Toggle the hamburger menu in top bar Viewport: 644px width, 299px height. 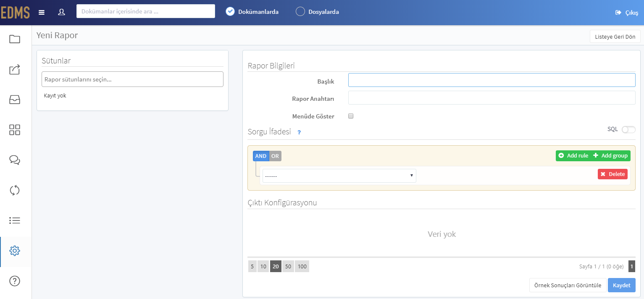pyautogui.click(x=42, y=12)
